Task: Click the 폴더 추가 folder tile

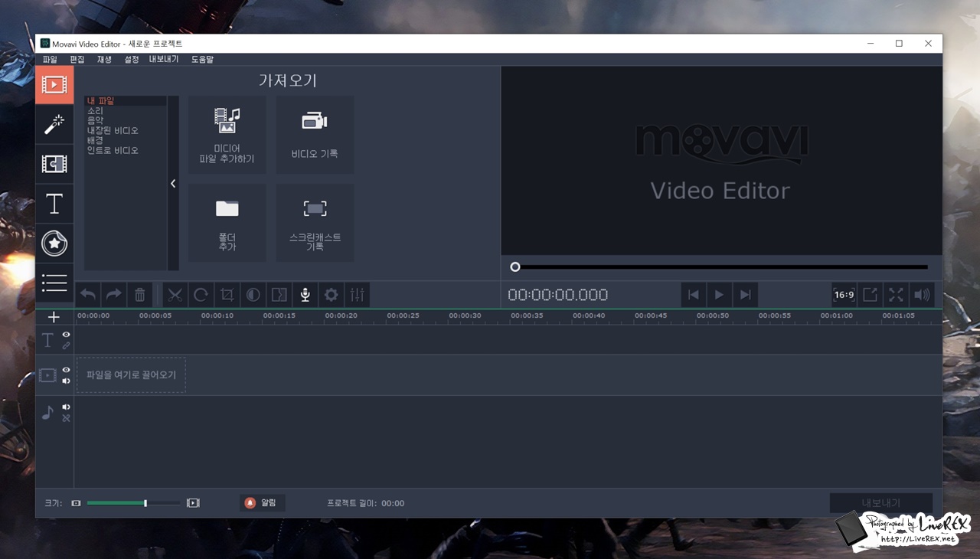Action: (x=227, y=223)
